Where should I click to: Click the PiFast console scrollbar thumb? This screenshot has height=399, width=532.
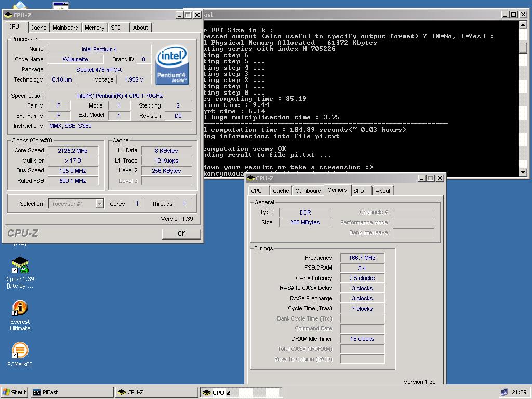[x=523, y=47]
